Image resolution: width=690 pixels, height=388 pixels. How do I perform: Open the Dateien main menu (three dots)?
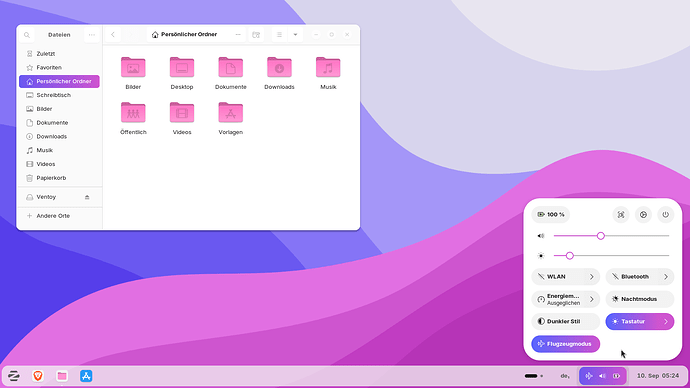click(x=92, y=35)
